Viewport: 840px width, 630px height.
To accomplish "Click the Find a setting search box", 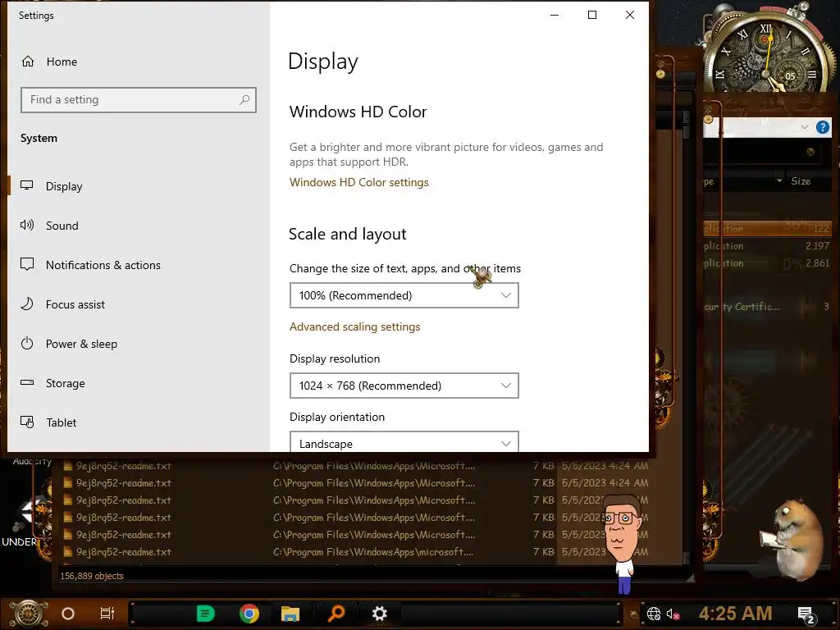I will coord(138,99).
